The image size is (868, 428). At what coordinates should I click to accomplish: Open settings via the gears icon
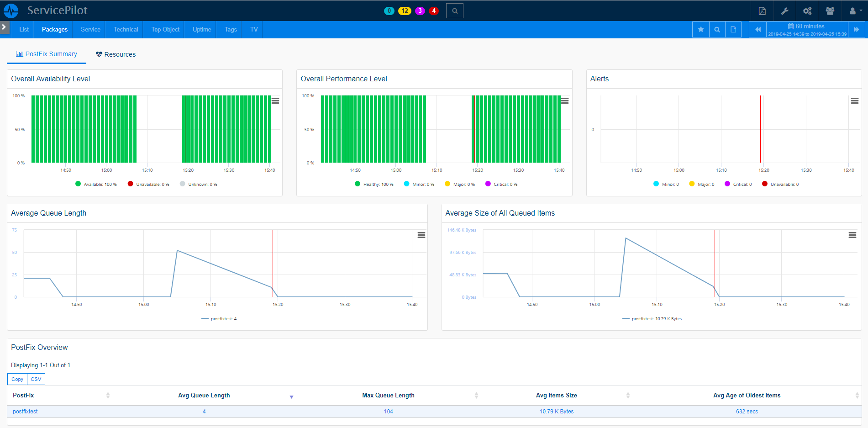coord(807,11)
